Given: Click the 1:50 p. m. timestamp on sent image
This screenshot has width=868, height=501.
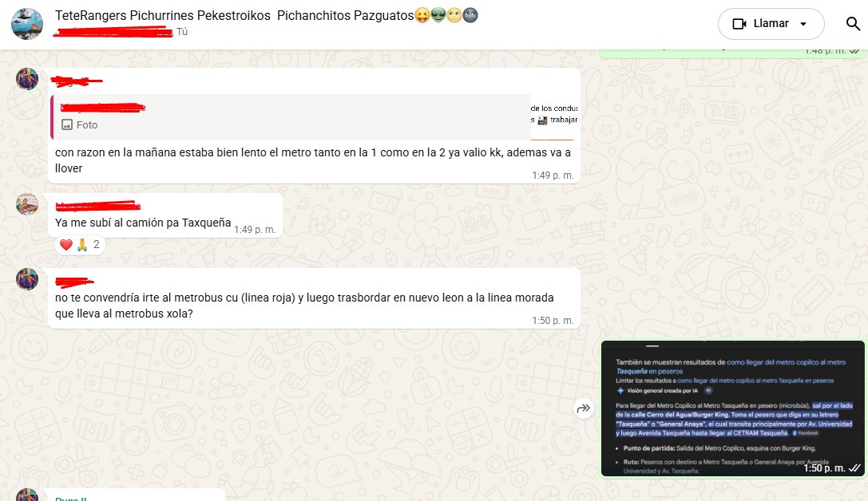Looking at the screenshot, I should [824, 467].
